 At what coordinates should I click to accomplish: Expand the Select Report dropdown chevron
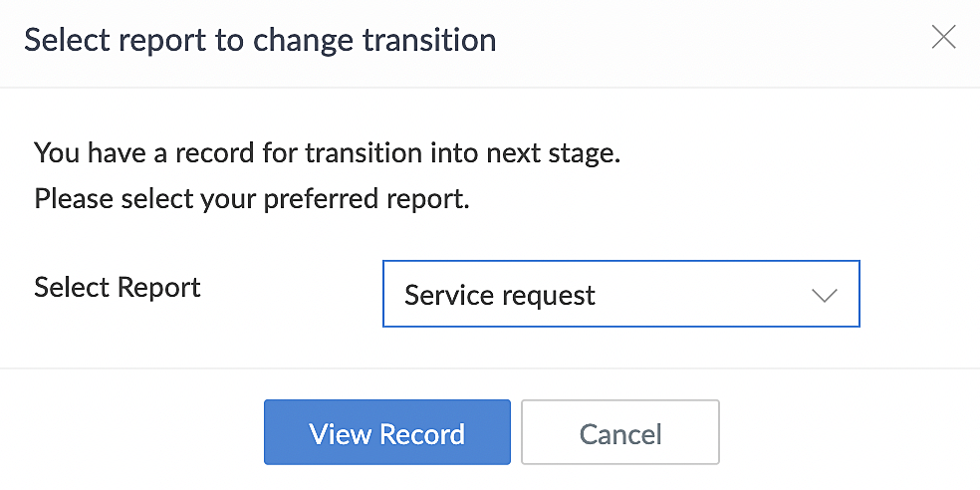click(x=824, y=295)
